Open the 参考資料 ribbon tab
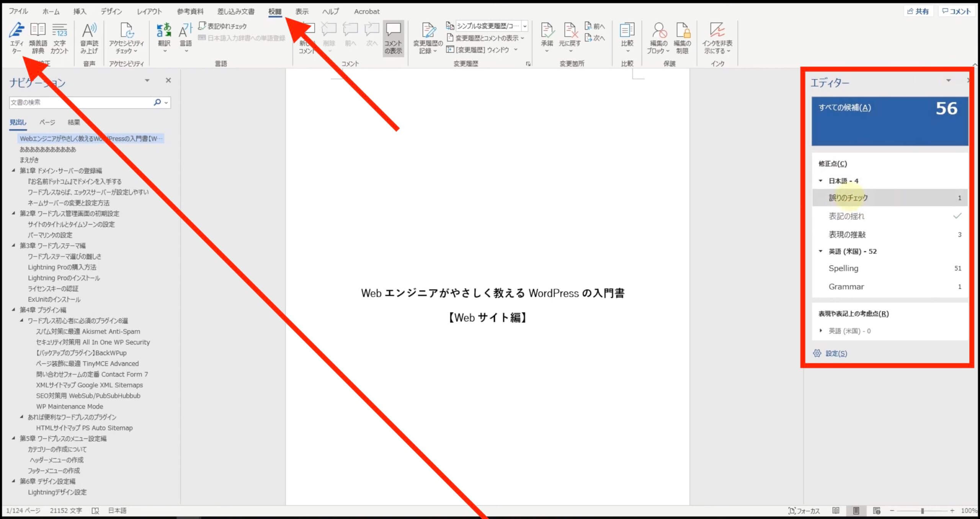980x519 pixels. pyautogui.click(x=190, y=11)
